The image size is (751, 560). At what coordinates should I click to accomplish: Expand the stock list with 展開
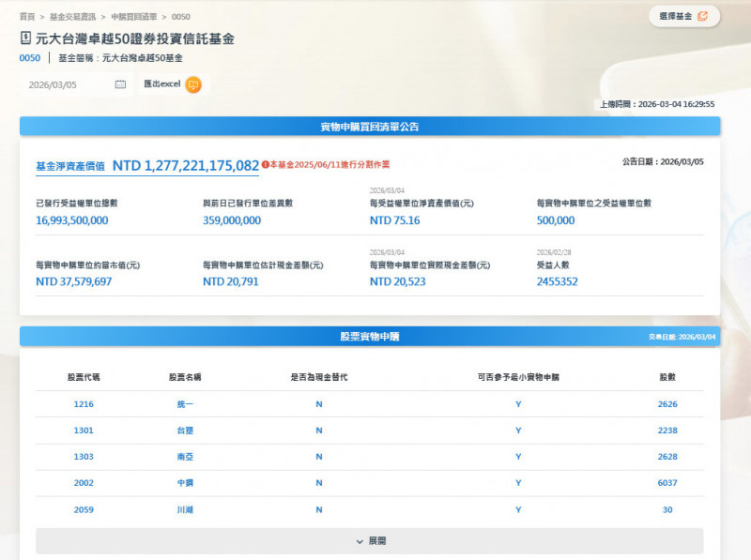point(369,541)
